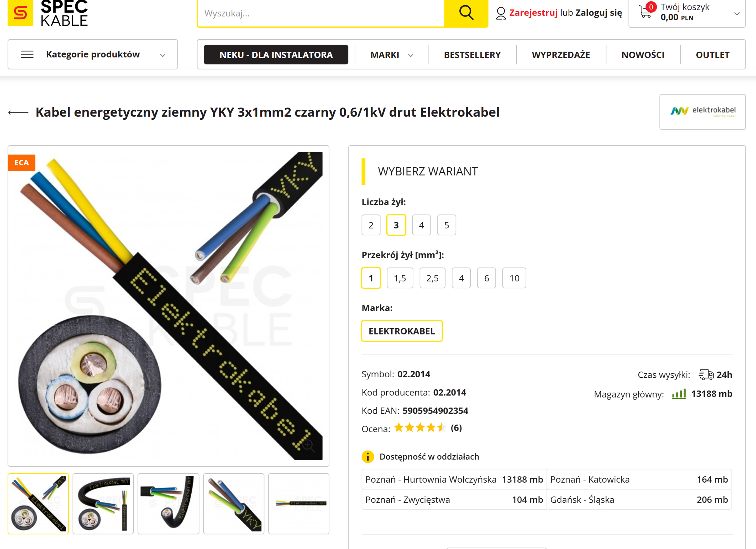Expand Twój koszyk dropdown arrow
The width and height of the screenshot is (756, 549).
coord(737,14)
